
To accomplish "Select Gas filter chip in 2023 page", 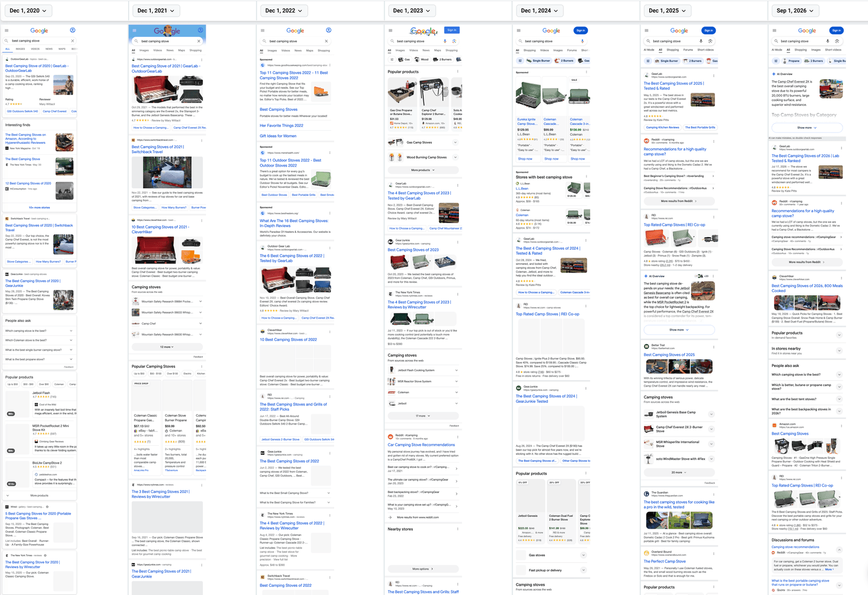I will 404,60.
